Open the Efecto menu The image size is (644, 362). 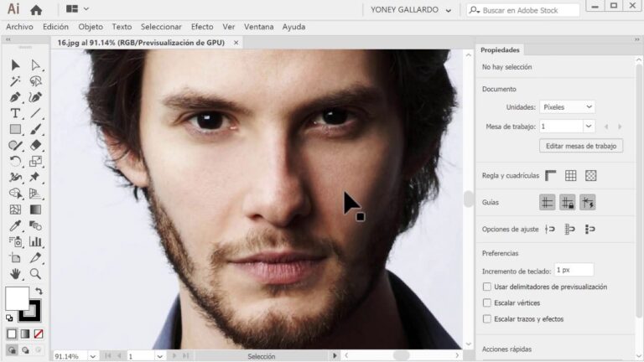click(x=201, y=27)
